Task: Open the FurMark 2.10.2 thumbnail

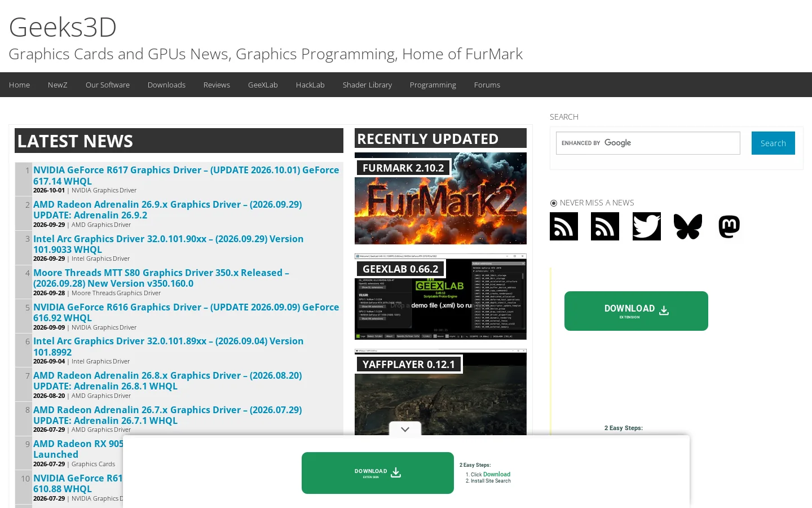Action: (x=440, y=198)
